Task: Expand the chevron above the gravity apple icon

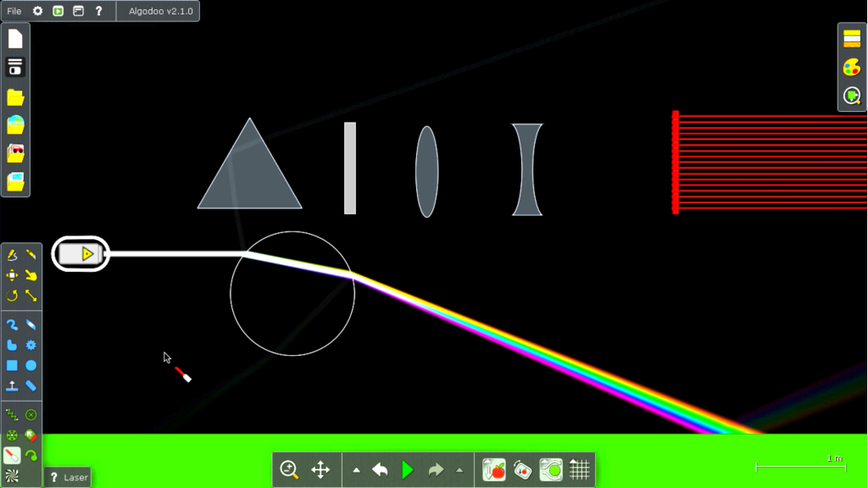Action: [487, 460]
